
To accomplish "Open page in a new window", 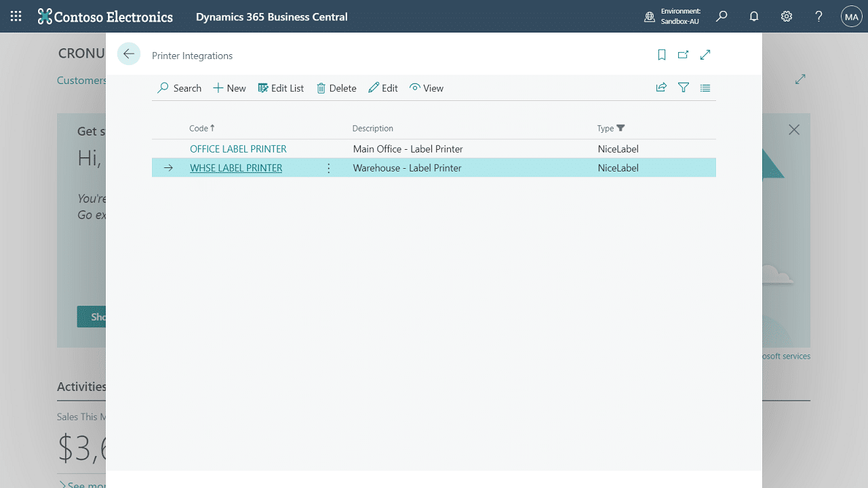I will (684, 55).
